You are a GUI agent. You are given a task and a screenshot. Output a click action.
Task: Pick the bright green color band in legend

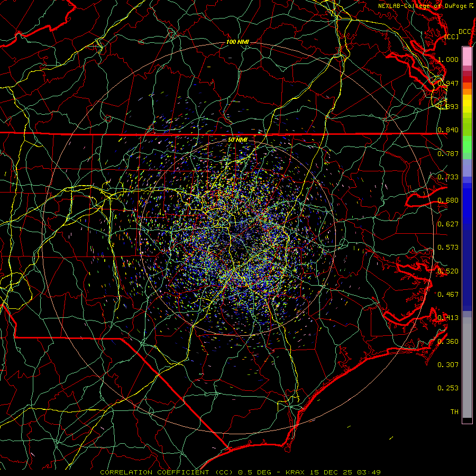(467, 144)
